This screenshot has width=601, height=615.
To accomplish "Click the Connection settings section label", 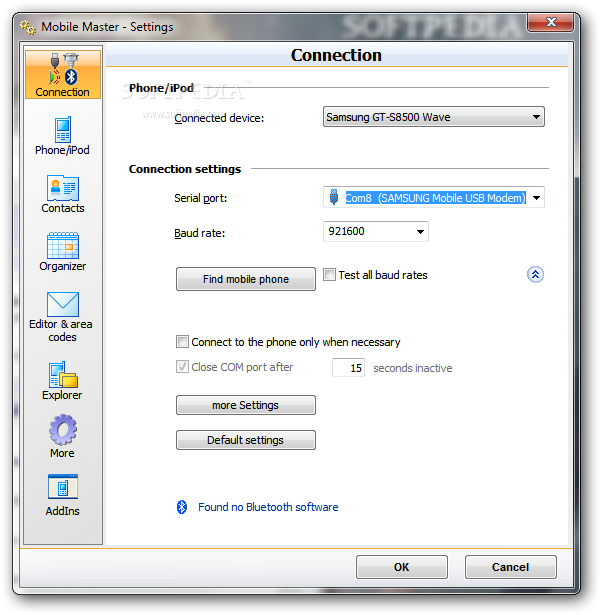I will pos(185,169).
